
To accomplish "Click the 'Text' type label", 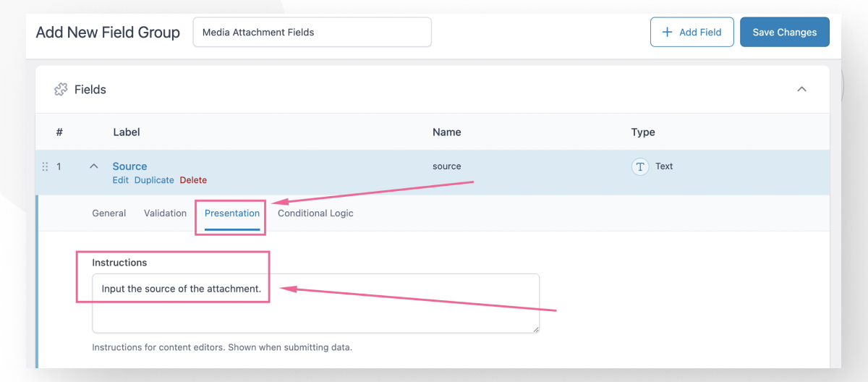I will coord(664,166).
